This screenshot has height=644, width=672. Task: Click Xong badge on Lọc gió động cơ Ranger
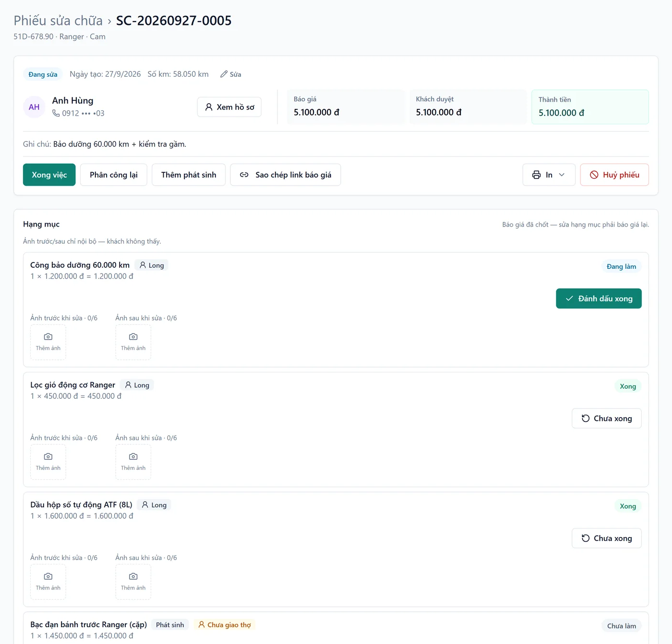click(628, 386)
